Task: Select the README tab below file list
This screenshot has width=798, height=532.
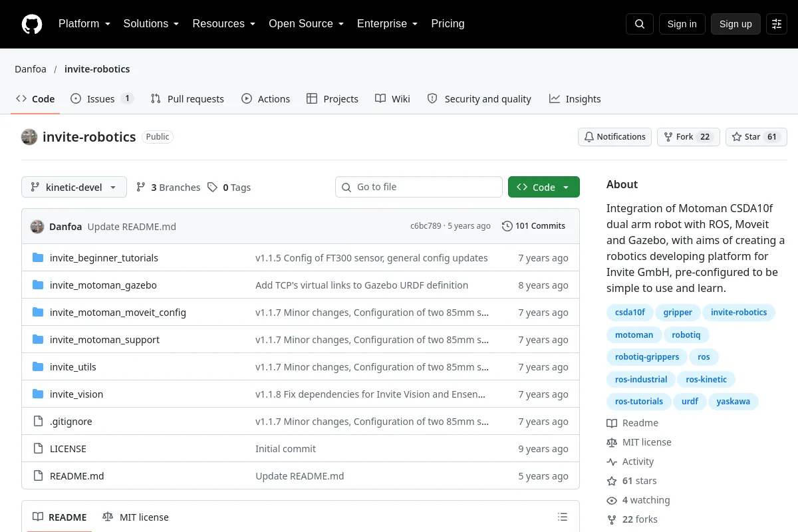Action: click(x=60, y=517)
